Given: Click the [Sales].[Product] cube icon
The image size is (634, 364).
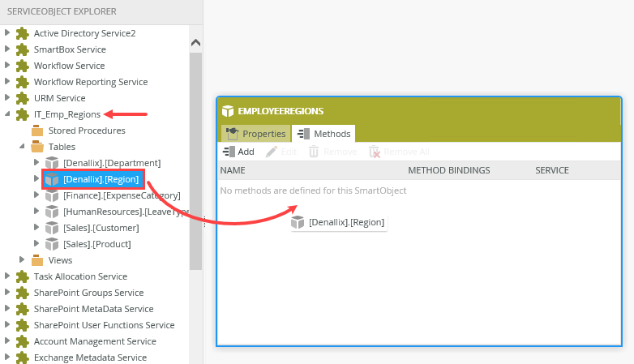Looking at the screenshot, I should 52,244.
